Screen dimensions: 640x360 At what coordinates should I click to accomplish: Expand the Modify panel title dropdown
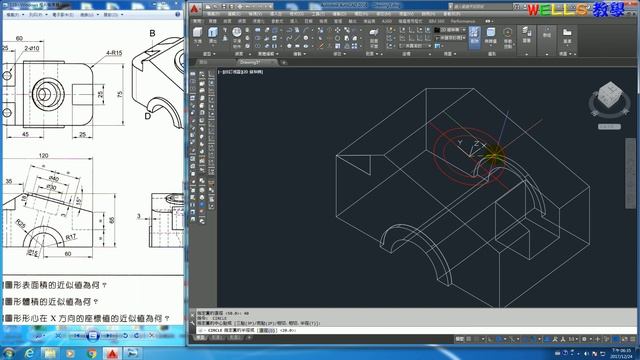click(x=339, y=54)
